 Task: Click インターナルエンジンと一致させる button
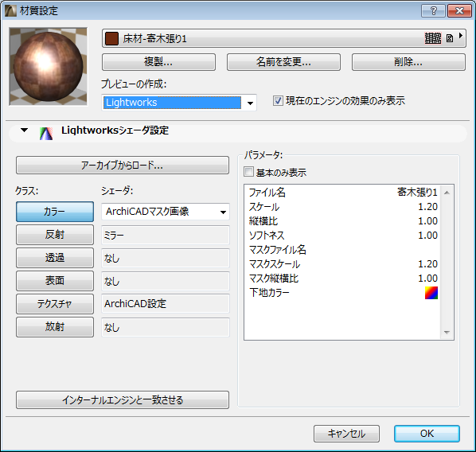(123, 400)
